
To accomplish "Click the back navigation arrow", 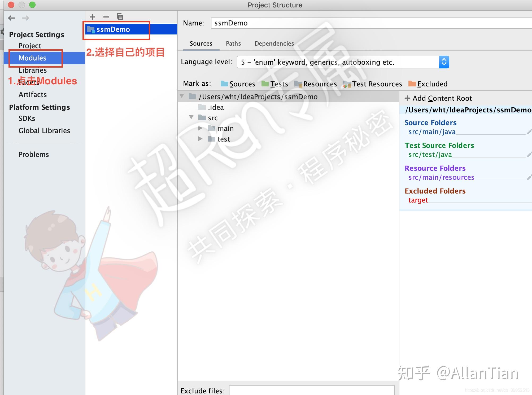I will click(11, 18).
